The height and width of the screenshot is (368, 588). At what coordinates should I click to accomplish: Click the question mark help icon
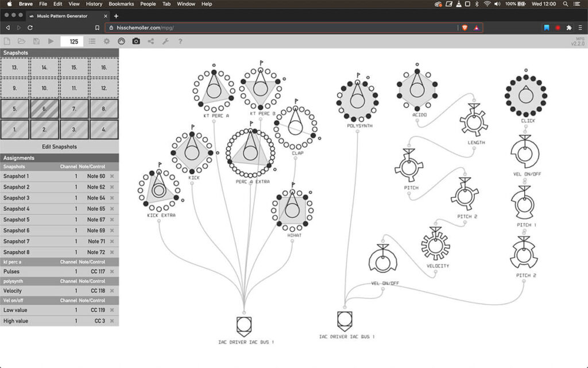click(180, 41)
